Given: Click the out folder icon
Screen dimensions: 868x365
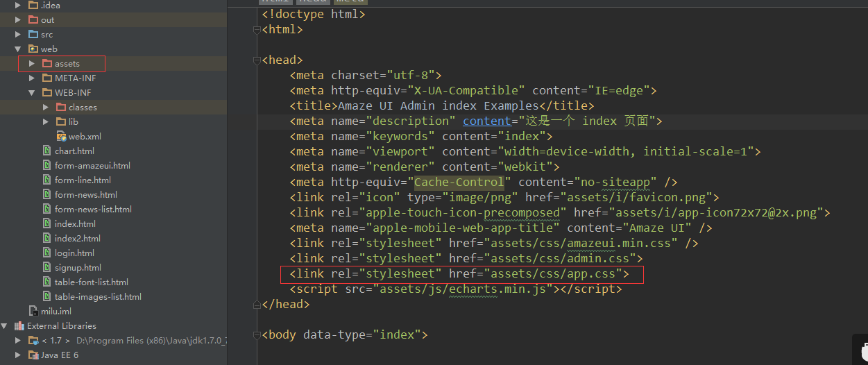Looking at the screenshot, I should [x=33, y=19].
